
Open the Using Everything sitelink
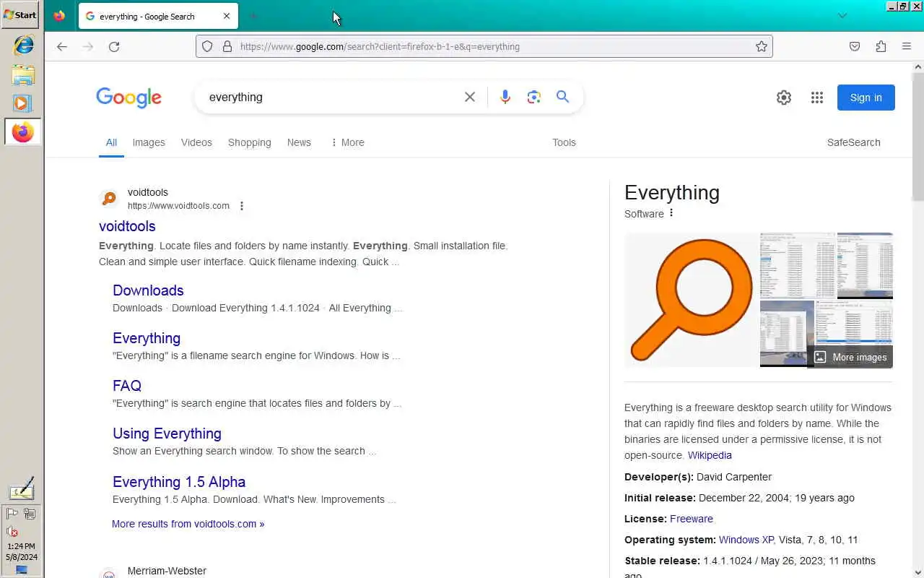coord(167,433)
